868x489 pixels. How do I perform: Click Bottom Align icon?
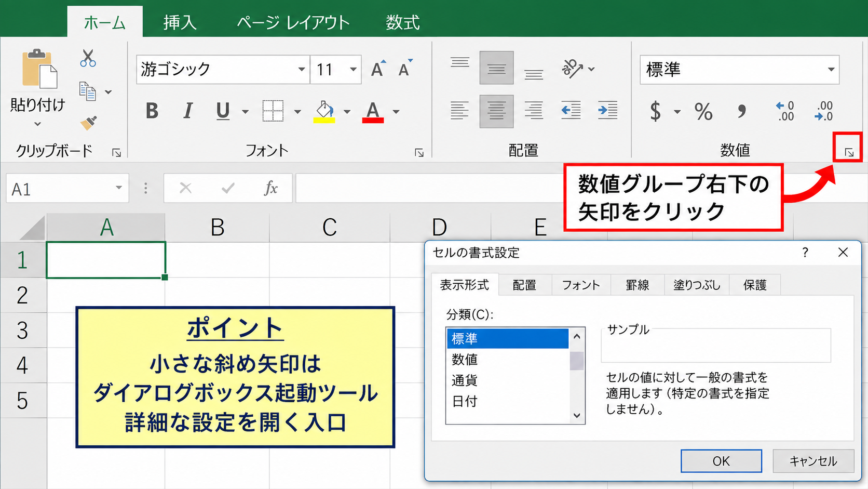(534, 74)
